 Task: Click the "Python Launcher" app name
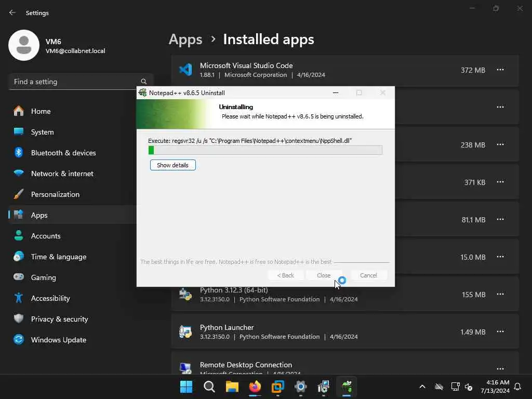227,327
